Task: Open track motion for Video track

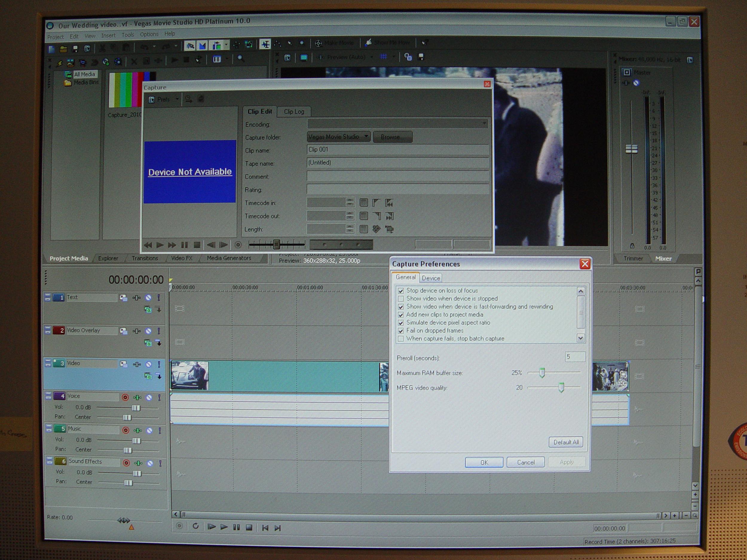Action: point(123,364)
